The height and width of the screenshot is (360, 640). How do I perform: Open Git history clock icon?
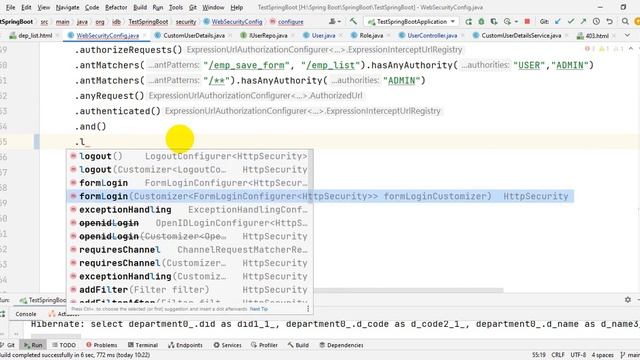[x=596, y=21]
